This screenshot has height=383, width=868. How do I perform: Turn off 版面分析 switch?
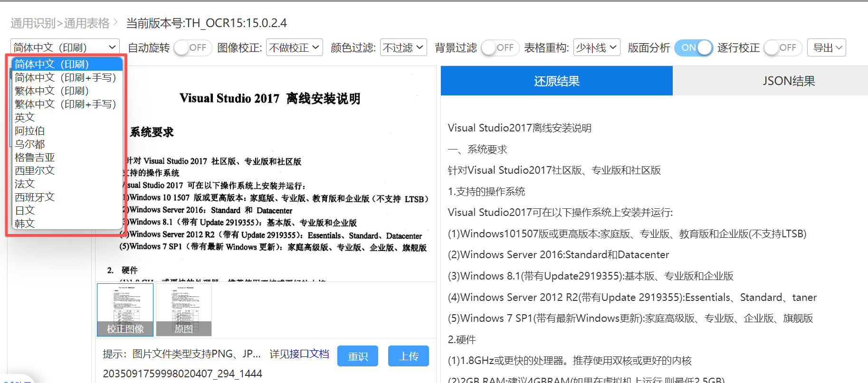click(694, 47)
